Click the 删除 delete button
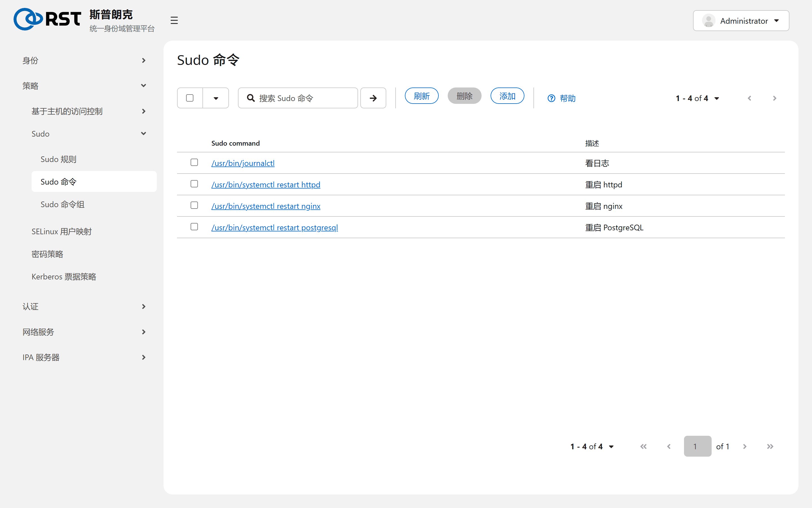The image size is (812, 508). tap(464, 96)
